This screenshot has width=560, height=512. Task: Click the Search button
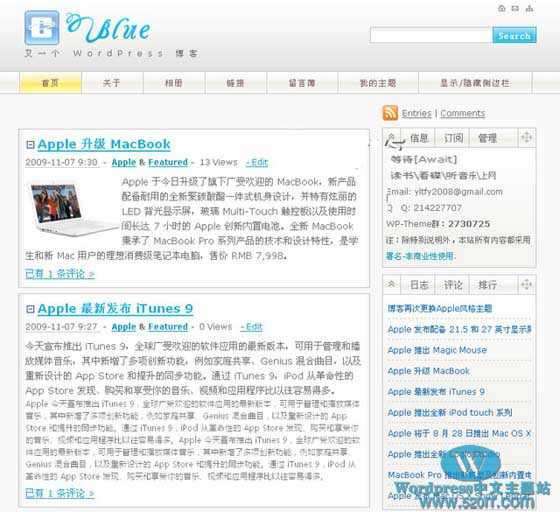(514, 35)
